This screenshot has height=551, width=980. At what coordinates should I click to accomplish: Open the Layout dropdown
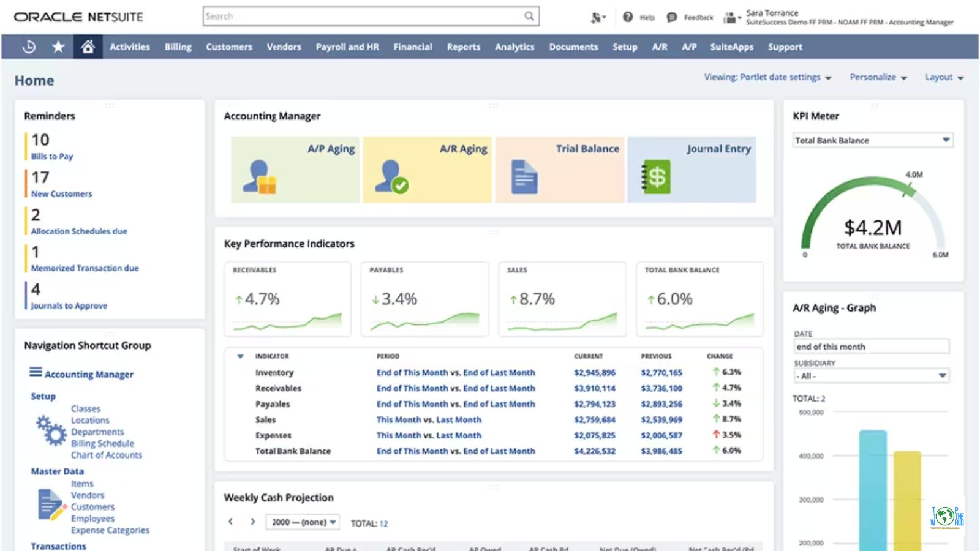click(x=944, y=77)
